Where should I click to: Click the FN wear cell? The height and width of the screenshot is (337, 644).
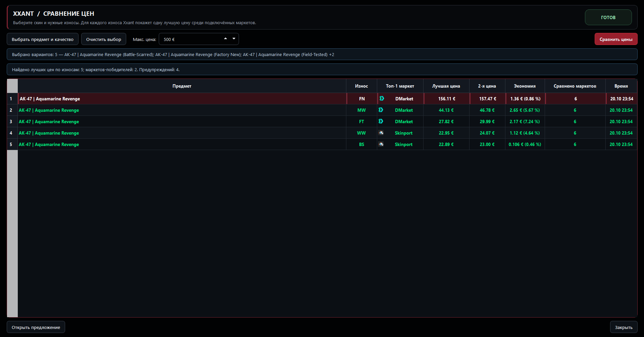[362, 99]
